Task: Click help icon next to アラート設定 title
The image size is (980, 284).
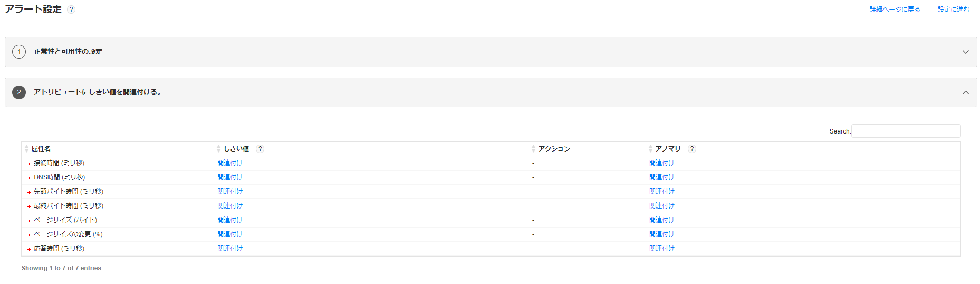Action: point(72,10)
